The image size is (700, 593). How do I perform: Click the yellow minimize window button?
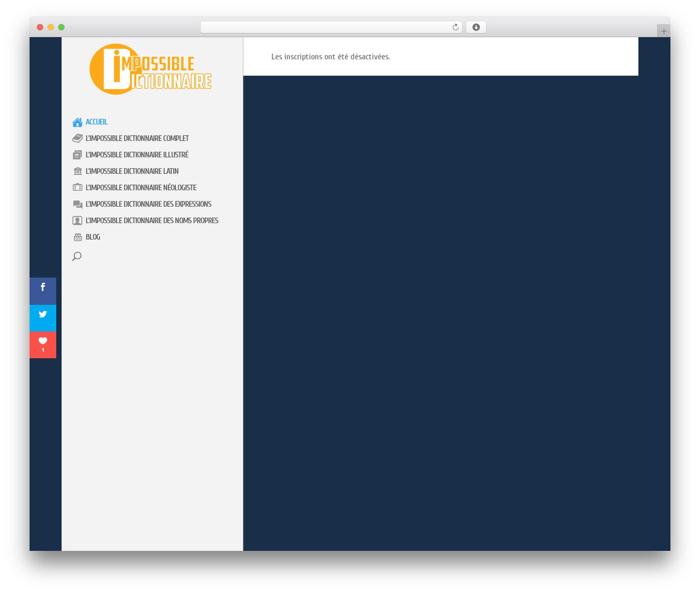(x=51, y=27)
